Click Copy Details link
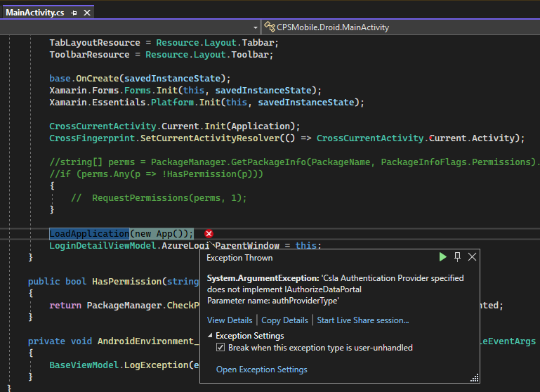 click(x=284, y=320)
